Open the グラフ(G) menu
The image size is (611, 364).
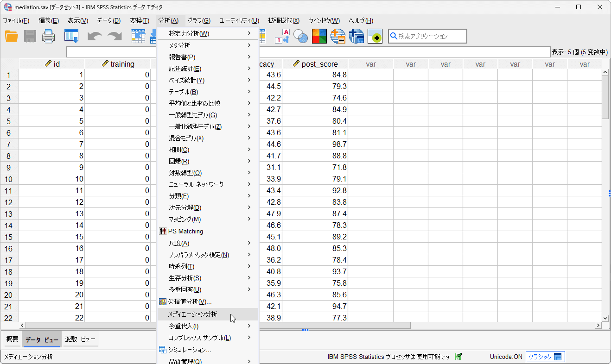point(199,20)
